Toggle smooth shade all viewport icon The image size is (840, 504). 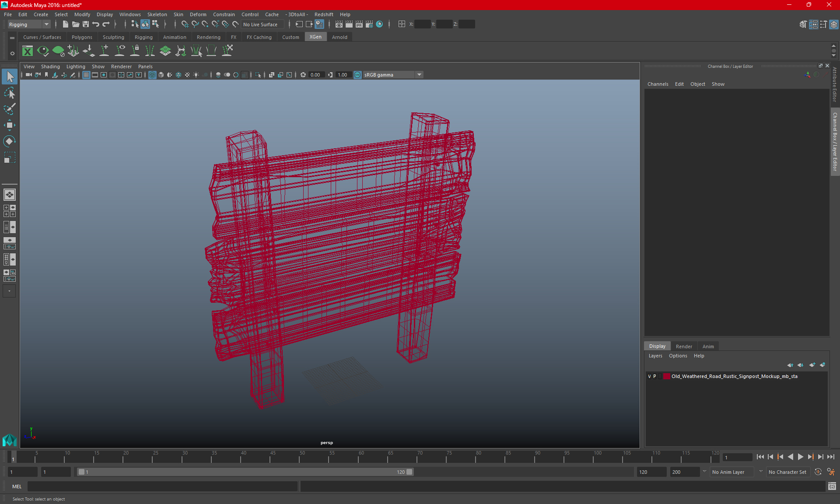161,75
